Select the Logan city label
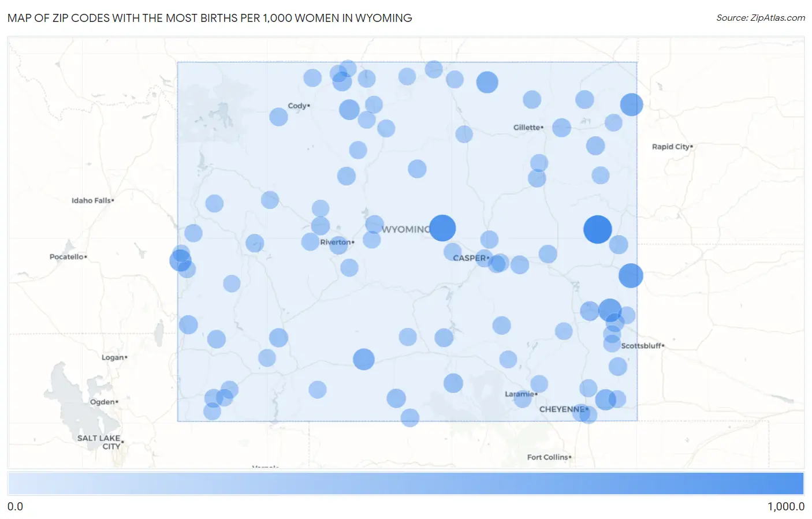Image resolution: width=812 pixels, height=519 pixels. click(113, 357)
